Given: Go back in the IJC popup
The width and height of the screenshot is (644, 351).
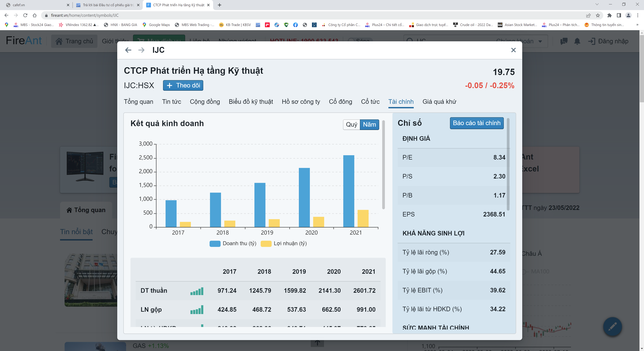Looking at the screenshot, I should pyautogui.click(x=128, y=50).
